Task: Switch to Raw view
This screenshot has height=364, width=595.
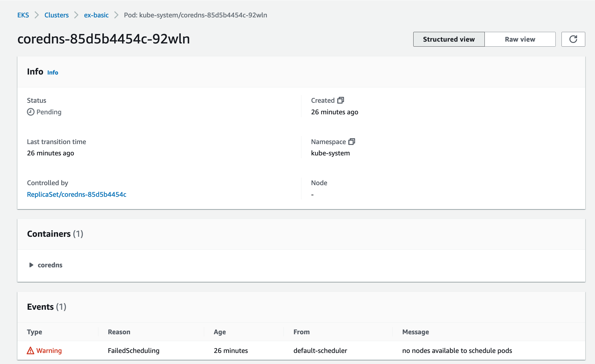Action: coord(520,39)
